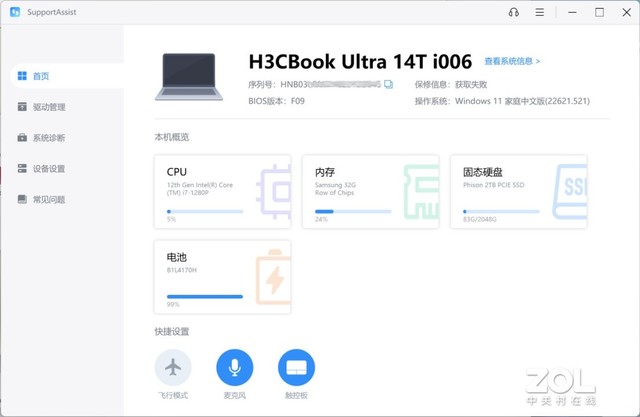640x417 pixels.
Task: Maximize the SupportAssist window
Action: [x=599, y=12]
